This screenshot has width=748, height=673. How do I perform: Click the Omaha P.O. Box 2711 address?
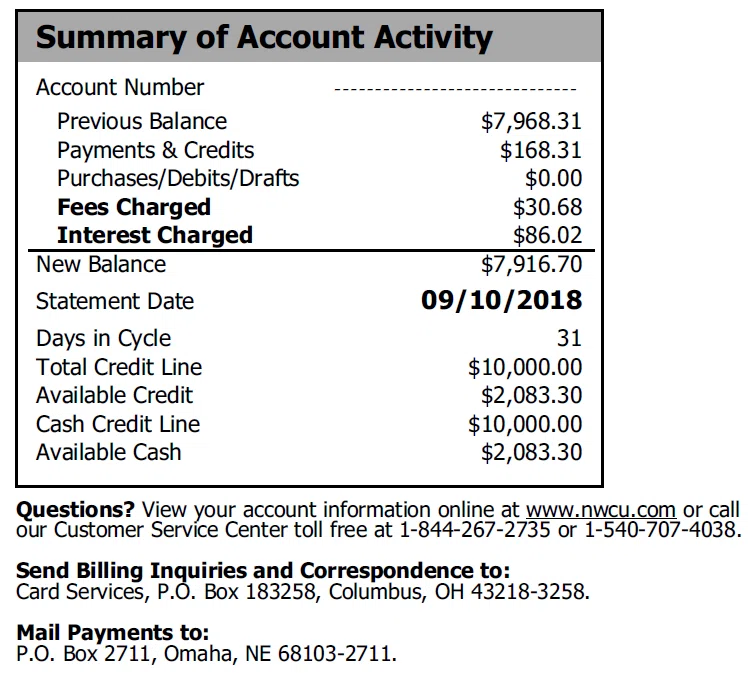(206, 653)
